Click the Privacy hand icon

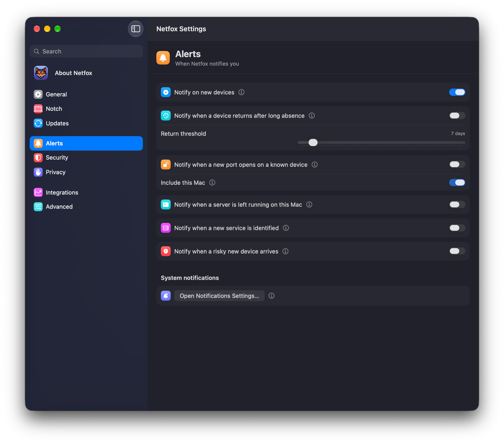click(x=38, y=172)
